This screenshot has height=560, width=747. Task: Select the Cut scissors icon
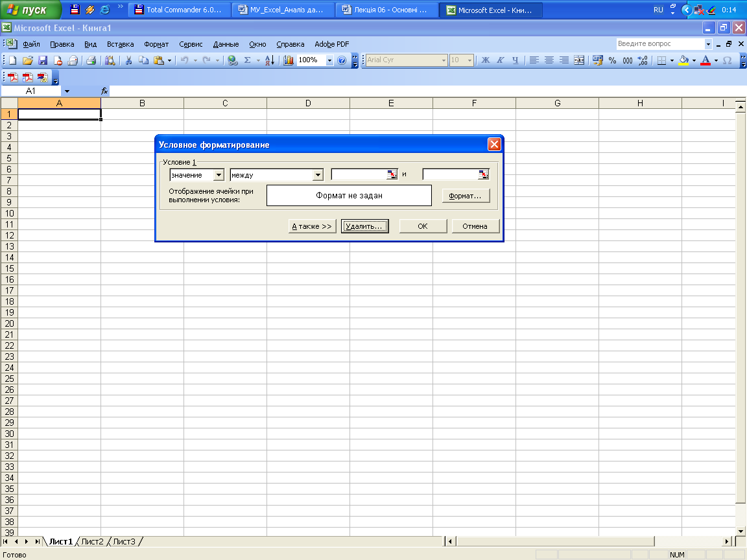pyautogui.click(x=128, y=60)
